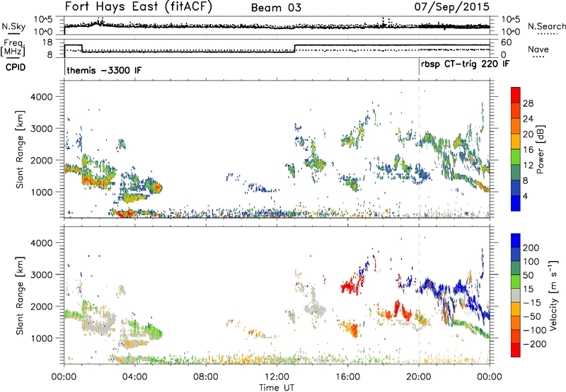Image resolution: width=566 pixels, height=392 pixels.
Task: Click the date '07/Sep/2015'
Action: pos(451,6)
